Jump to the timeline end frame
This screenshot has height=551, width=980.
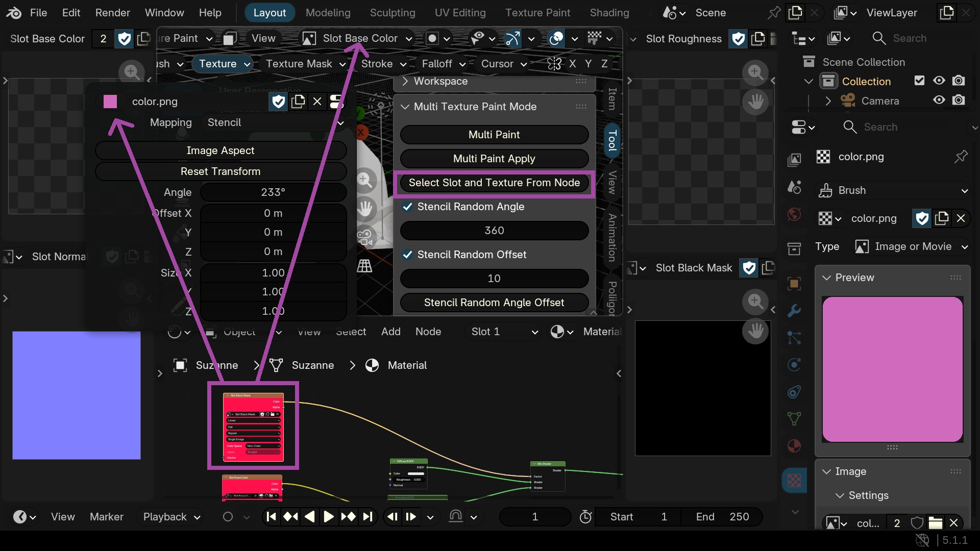368,517
